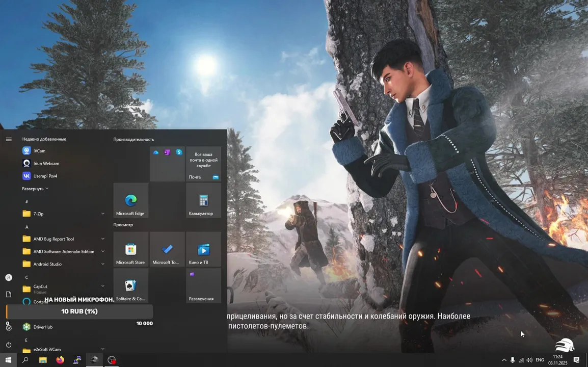Open the Office apps folder tile with Skype
This screenshot has height=367, width=588.
point(167,164)
